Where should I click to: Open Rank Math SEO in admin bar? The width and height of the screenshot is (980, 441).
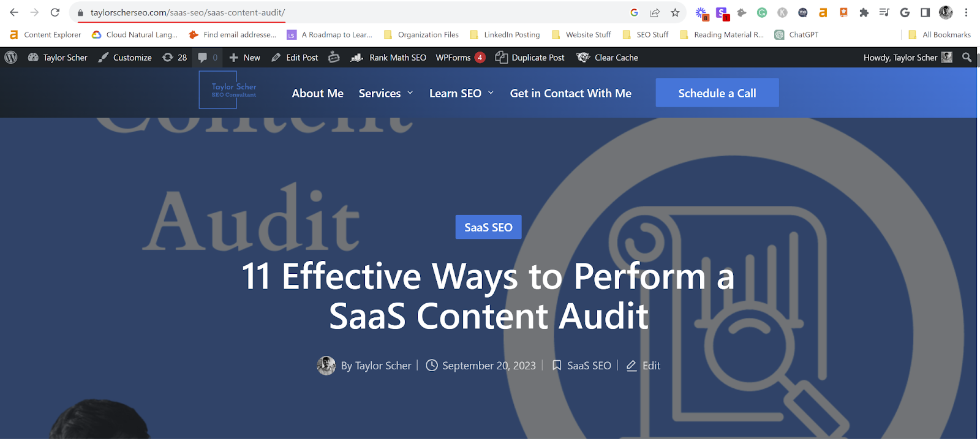click(389, 58)
